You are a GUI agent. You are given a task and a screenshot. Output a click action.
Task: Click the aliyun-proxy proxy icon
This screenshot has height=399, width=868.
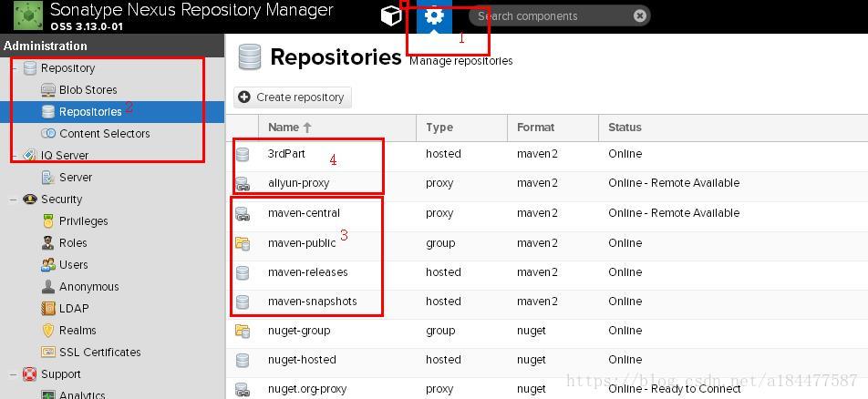click(242, 184)
